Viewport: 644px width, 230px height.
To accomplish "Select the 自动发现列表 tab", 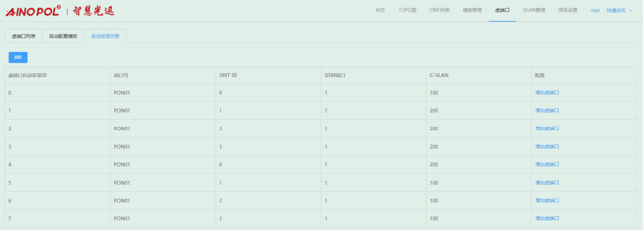I will point(105,36).
